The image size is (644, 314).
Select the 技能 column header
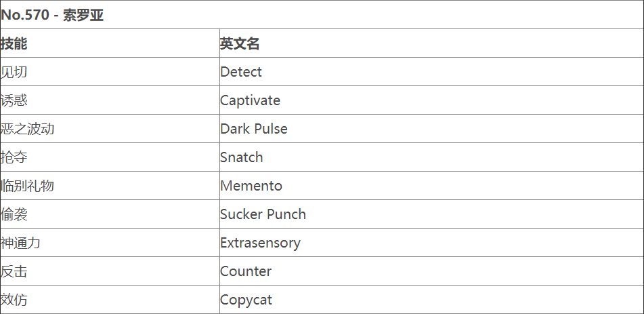click(14, 43)
